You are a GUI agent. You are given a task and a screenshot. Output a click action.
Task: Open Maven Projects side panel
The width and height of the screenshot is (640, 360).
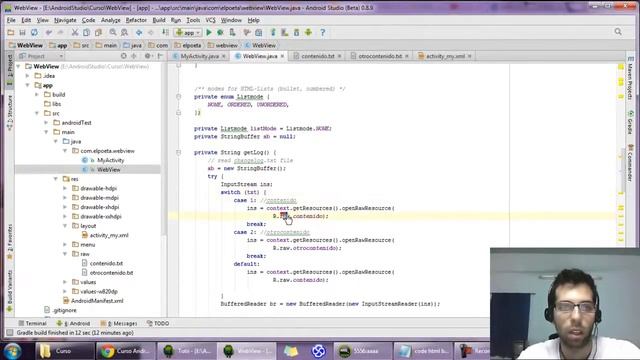pyautogui.click(x=631, y=78)
